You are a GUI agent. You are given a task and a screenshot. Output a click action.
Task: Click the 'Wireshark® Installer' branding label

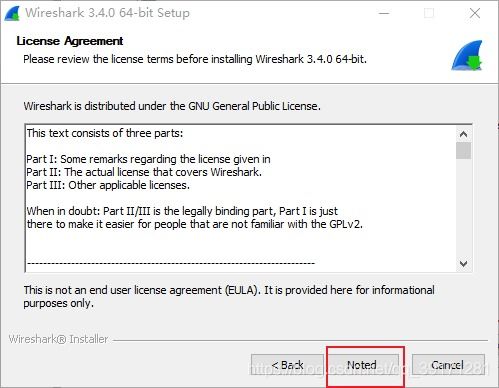point(58,339)
